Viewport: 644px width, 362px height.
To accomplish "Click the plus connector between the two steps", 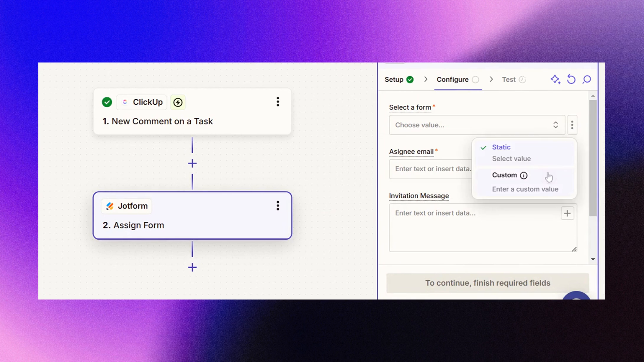I will [192, 163].
